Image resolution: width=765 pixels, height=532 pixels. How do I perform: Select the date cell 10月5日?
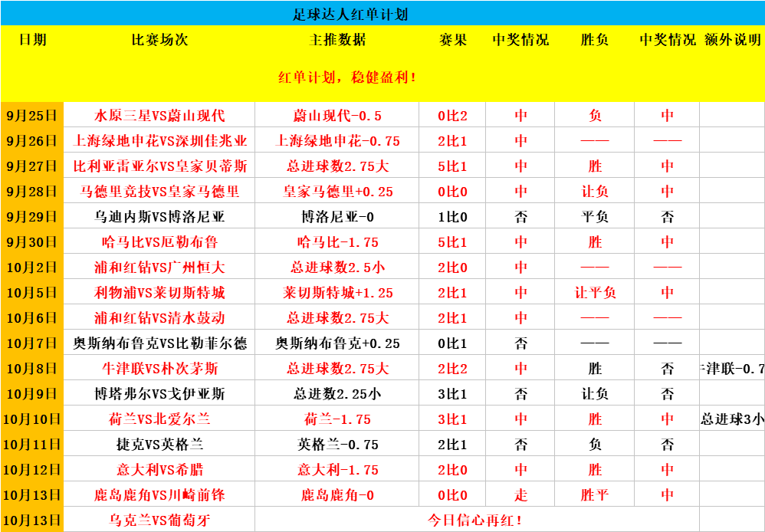click(x=31, y=293)
